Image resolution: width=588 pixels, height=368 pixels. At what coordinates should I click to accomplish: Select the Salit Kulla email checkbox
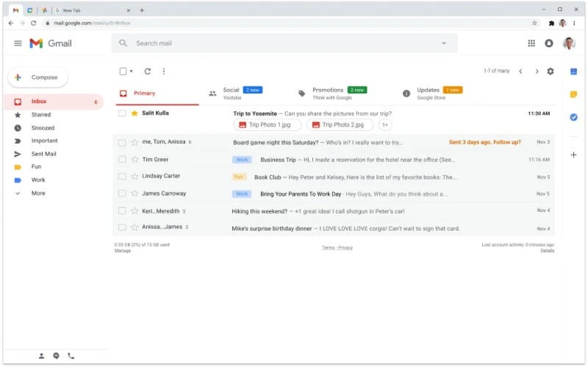(x=123, y=113)
